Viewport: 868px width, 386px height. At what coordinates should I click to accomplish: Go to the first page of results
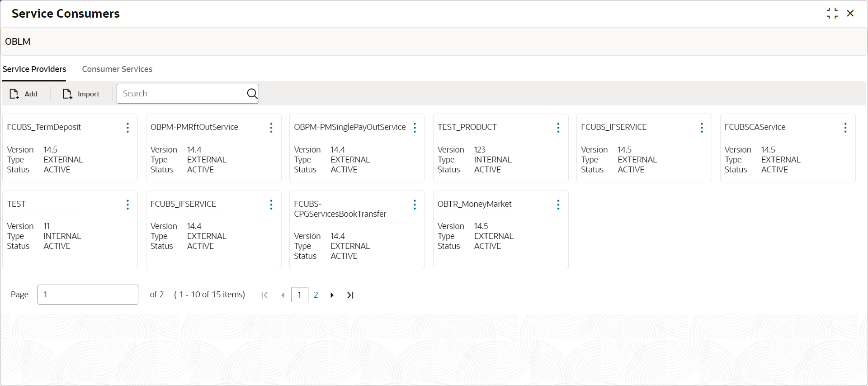coord(264,295)
